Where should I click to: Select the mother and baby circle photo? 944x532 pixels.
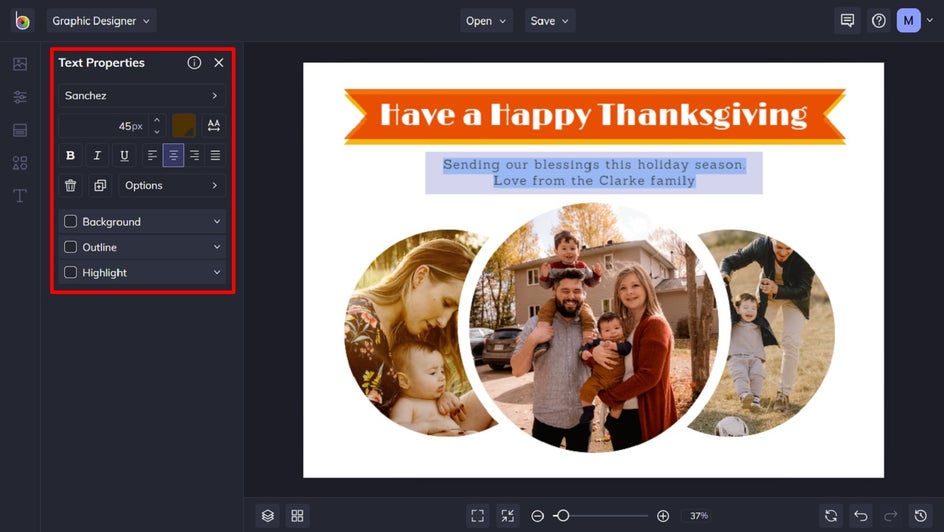415,333
